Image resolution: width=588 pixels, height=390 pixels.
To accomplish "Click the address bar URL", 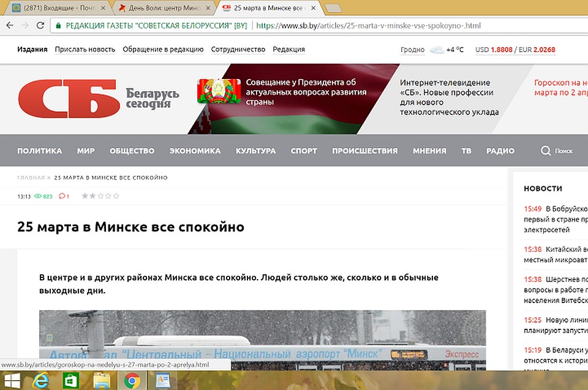I will [368, 26].
